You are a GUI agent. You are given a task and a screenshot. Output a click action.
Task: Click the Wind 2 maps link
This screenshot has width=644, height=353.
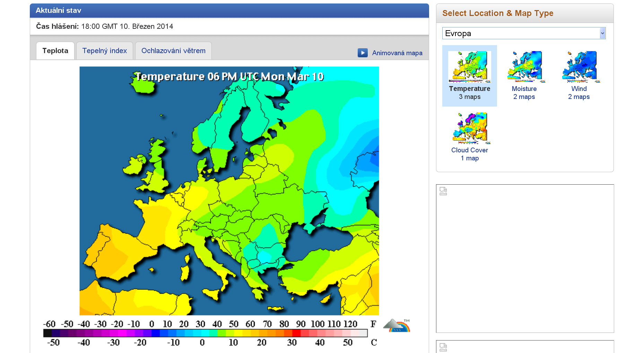click(x=579, y=93)
